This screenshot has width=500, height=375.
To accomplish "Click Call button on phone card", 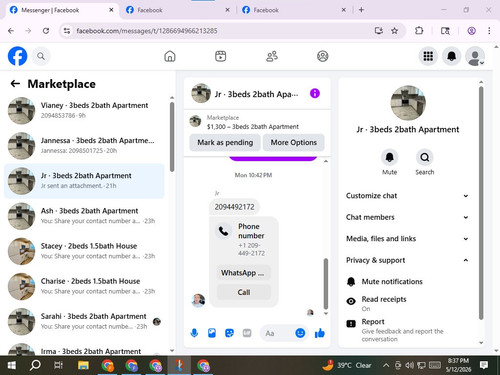I will click(x=243, y=292).
